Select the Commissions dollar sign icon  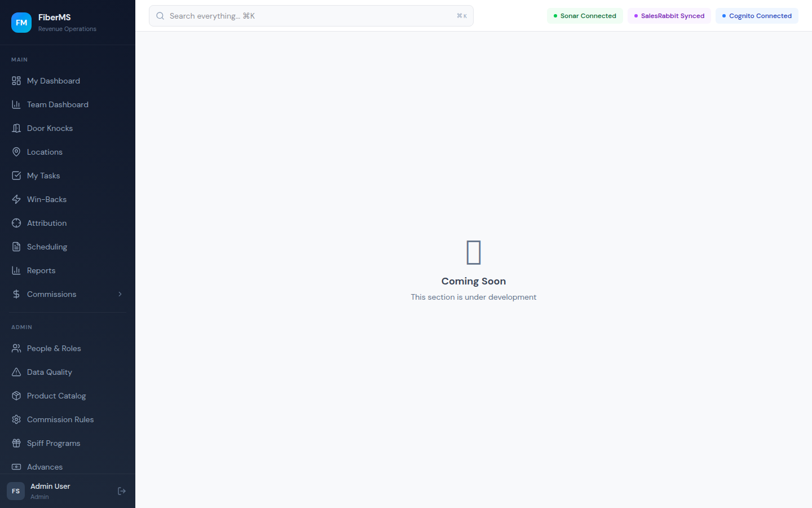pyautogui.click(x=17, y=294)
